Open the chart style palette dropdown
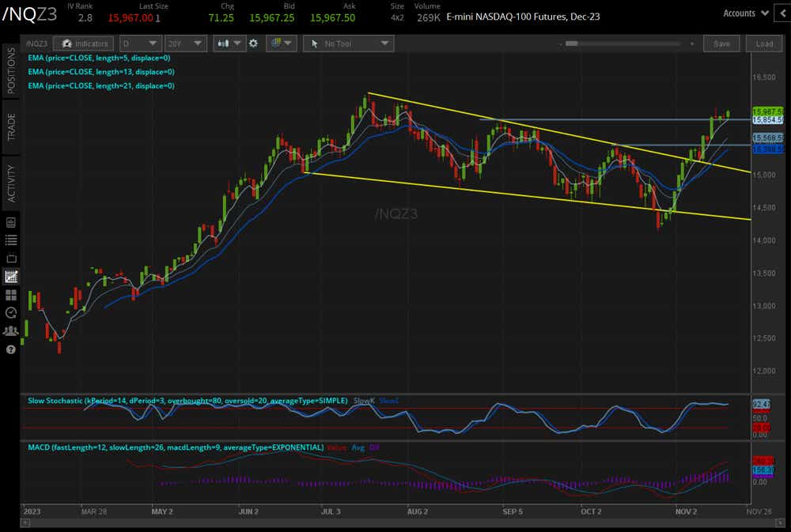791x532 pixels. tap(281, 43)
